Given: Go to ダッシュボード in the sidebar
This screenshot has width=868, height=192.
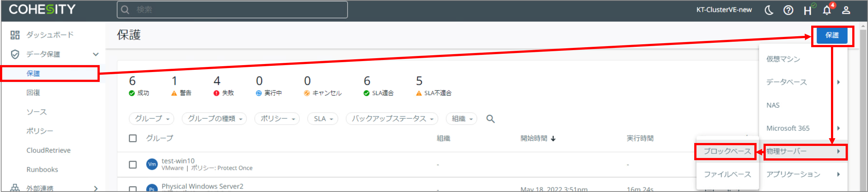Looking at the screenshot, I should [x=50, y=35].
